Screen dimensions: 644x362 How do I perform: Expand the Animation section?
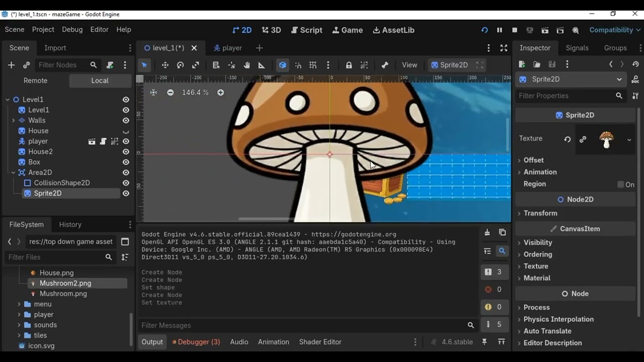point(540,172)
